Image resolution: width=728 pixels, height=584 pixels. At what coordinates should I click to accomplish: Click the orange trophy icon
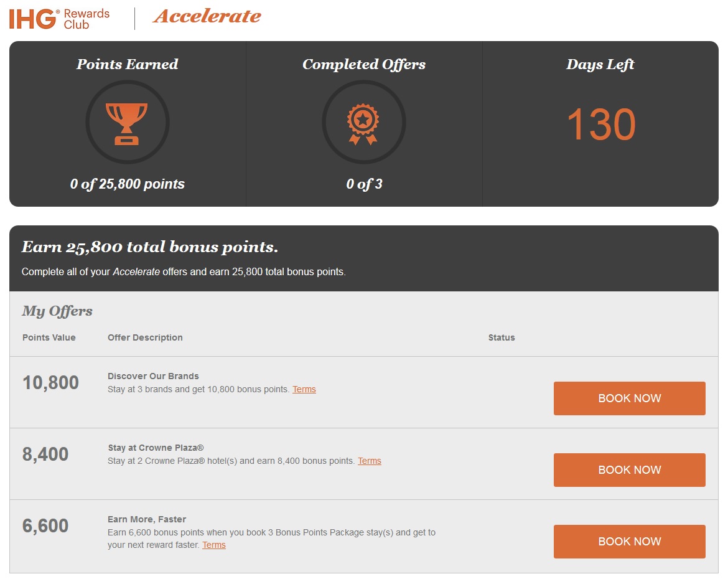(127, 124)
